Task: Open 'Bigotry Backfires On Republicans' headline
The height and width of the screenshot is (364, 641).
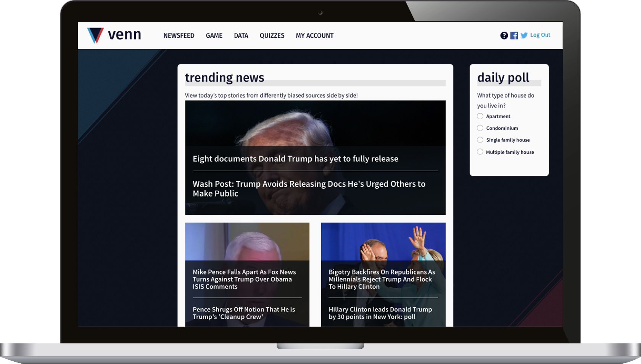Action: point(382,279)
